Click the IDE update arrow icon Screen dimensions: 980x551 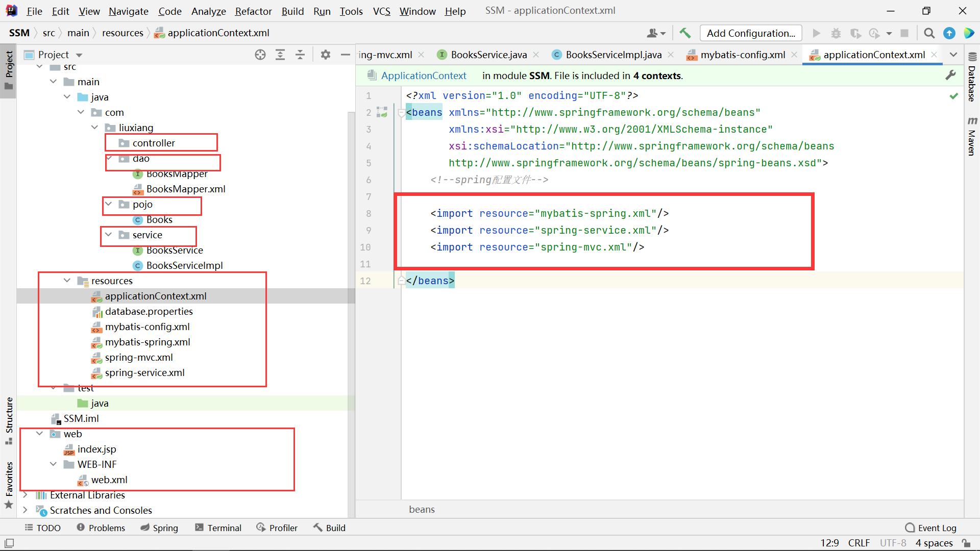pos(949,33)
